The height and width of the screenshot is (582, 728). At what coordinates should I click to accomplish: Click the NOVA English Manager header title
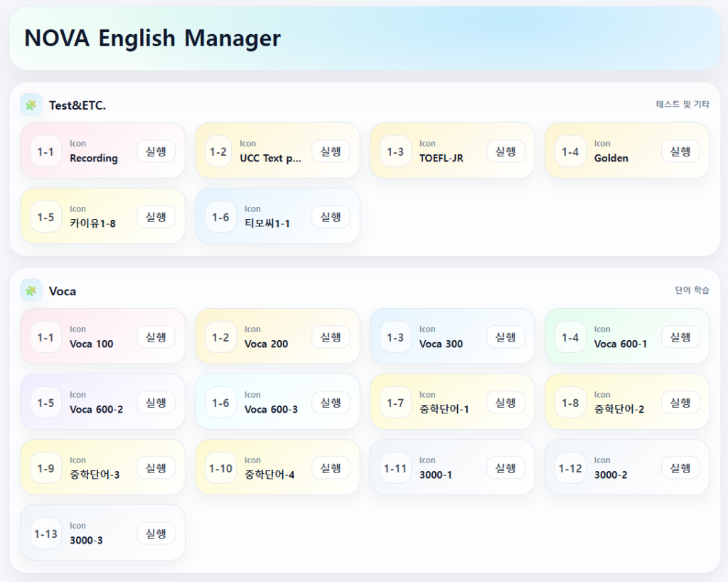[152, 38]
